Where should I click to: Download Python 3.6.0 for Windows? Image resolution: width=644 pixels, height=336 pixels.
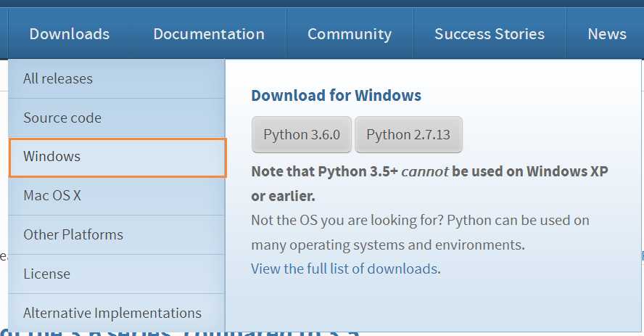[x=302, y=135]
